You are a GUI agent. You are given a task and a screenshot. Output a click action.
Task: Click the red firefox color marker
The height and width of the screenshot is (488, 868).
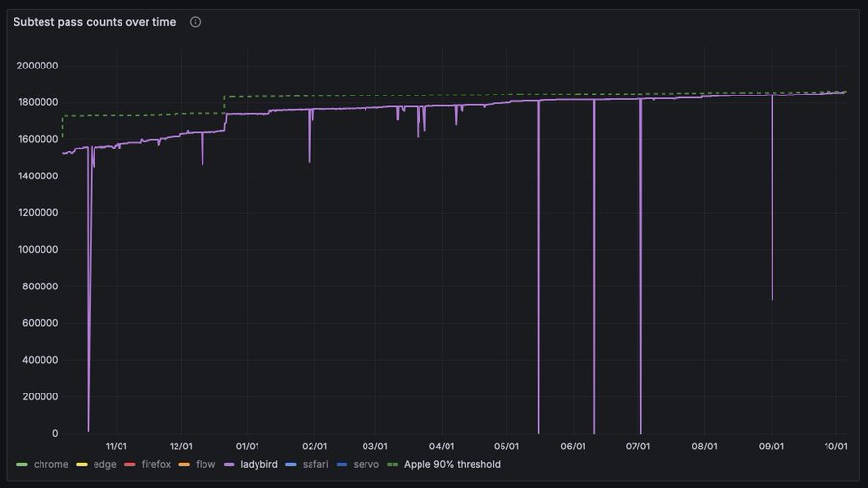131,464
